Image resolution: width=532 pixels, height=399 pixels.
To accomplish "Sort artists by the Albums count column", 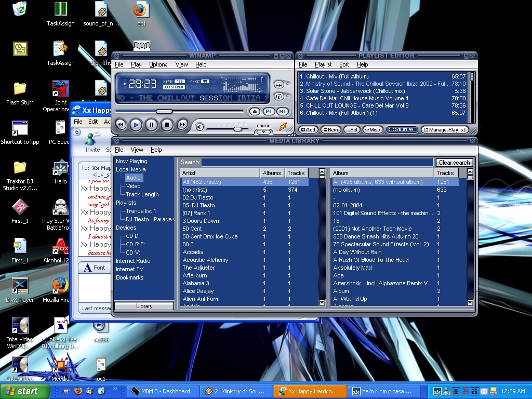I will pyautogui.click(x=272, y=173).
